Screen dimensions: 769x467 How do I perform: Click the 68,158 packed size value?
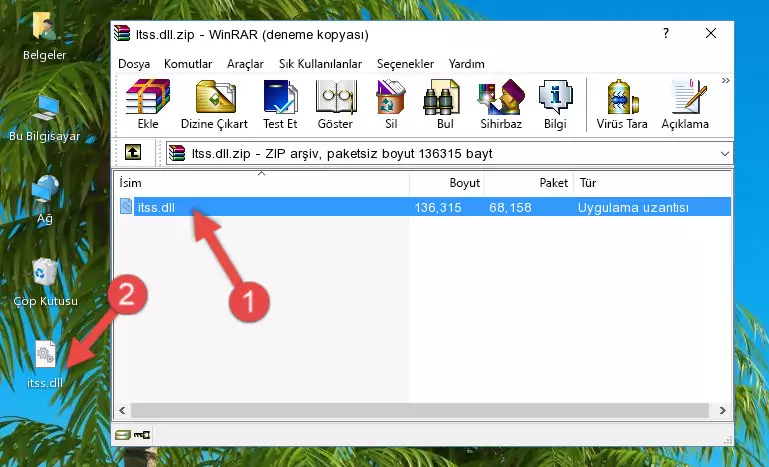click(x=510, y=208)
